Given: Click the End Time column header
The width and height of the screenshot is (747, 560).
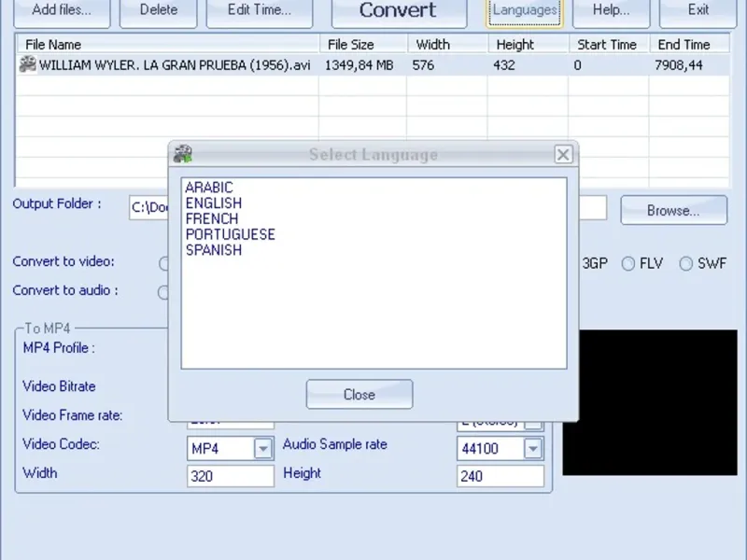Looking at the screenshot, I should tap(689, 44).
